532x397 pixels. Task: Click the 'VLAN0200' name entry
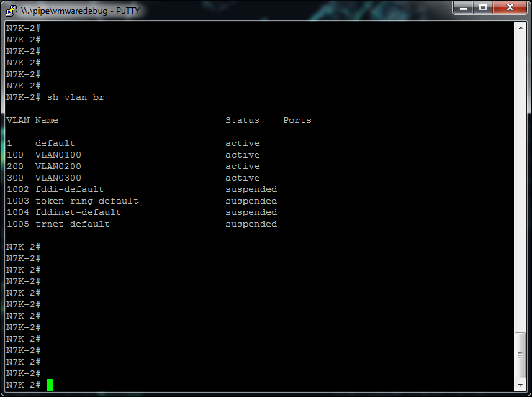click(x=58, y=166)
